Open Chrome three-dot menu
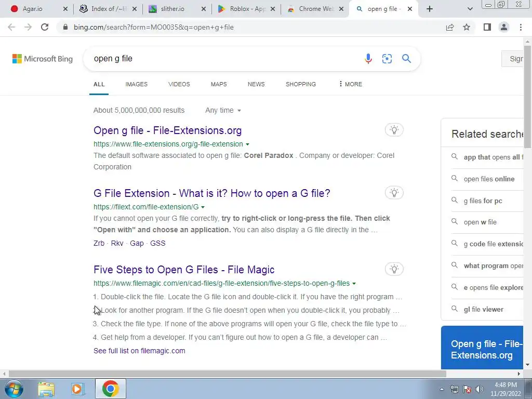Screen dimensions: 532x399 coord(521,27)
